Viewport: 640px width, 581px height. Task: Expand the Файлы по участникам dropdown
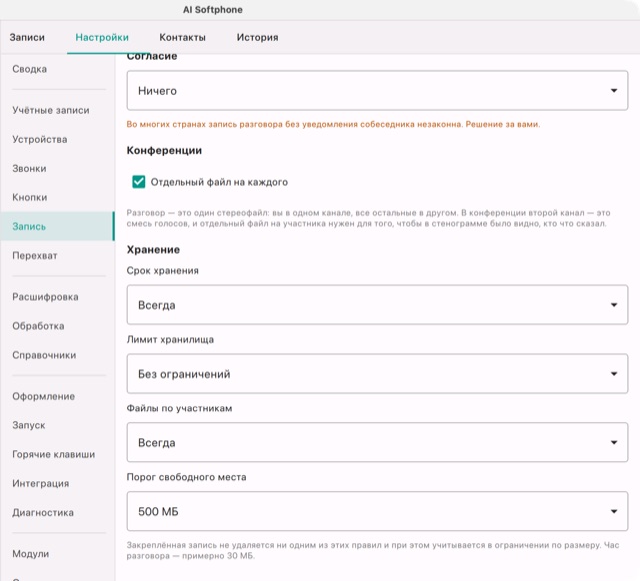click(377, 442)
